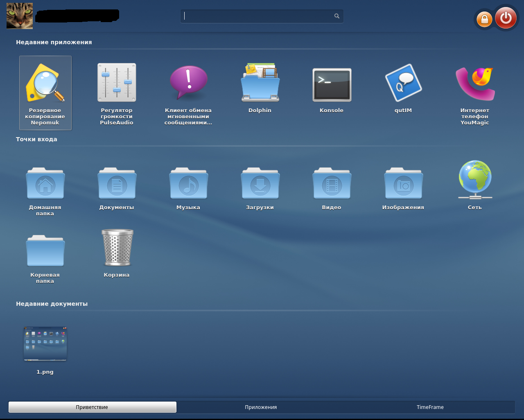524x420 pixels.
Task: Open the recent document 1.png thumbnail
Action: click(x=45, y=343)
